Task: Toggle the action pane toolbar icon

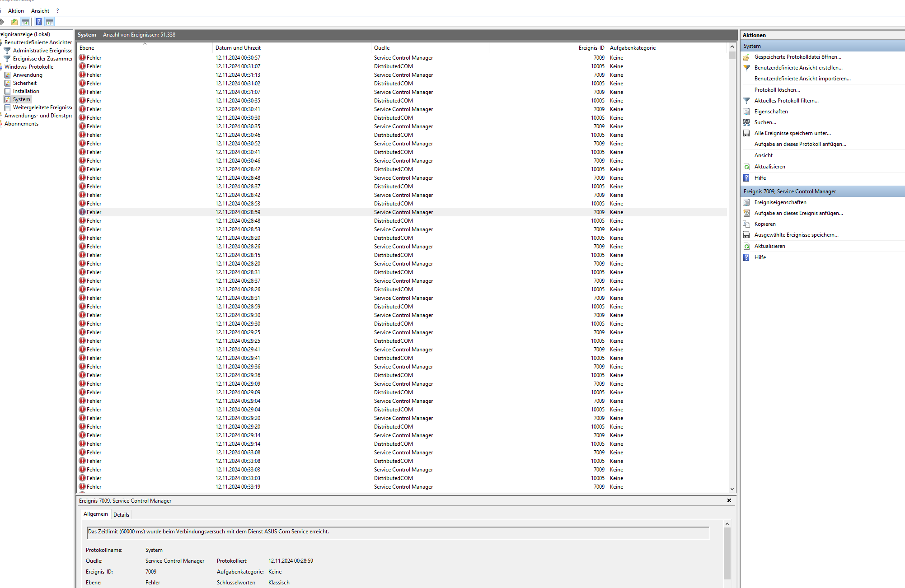Action: (50, 22)
